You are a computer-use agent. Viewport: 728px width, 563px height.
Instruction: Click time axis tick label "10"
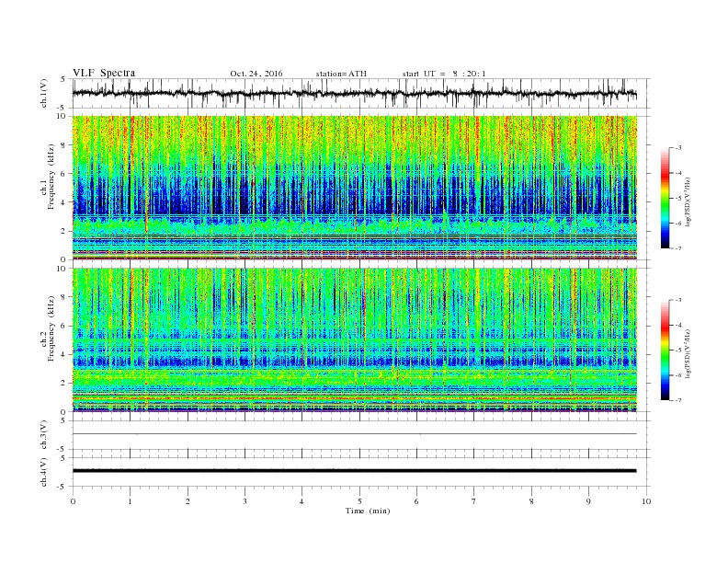coord(646,501)
